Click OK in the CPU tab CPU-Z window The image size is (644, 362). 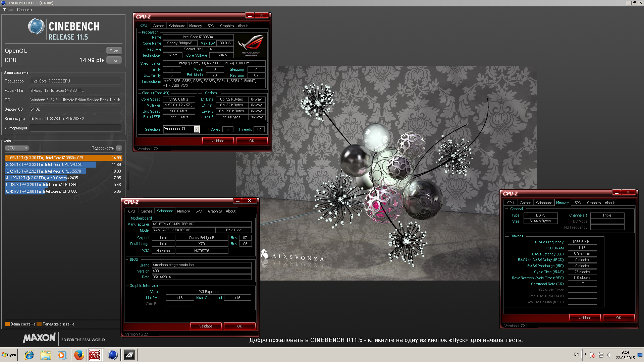[252, 141]
